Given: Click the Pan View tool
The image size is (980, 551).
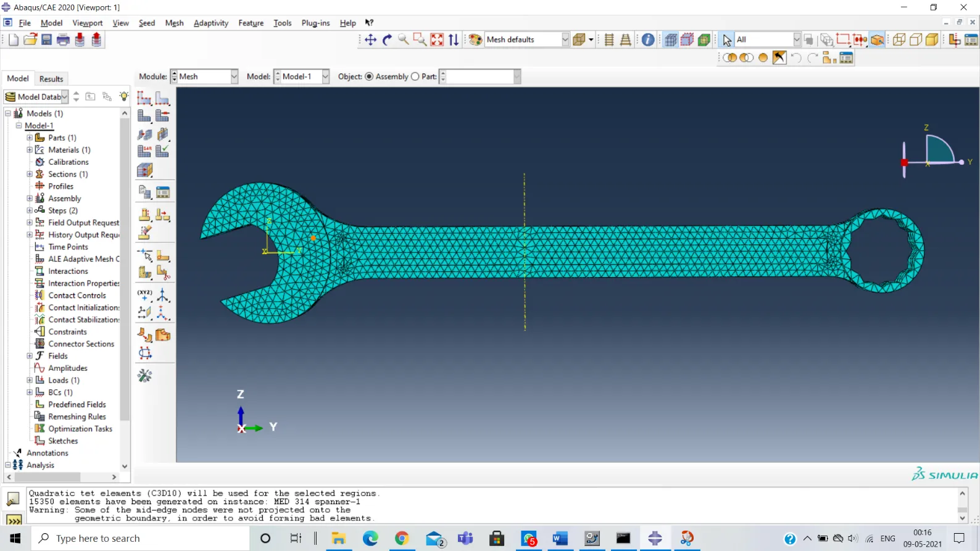Looking at the screenshot, I should tap(370, 40).
